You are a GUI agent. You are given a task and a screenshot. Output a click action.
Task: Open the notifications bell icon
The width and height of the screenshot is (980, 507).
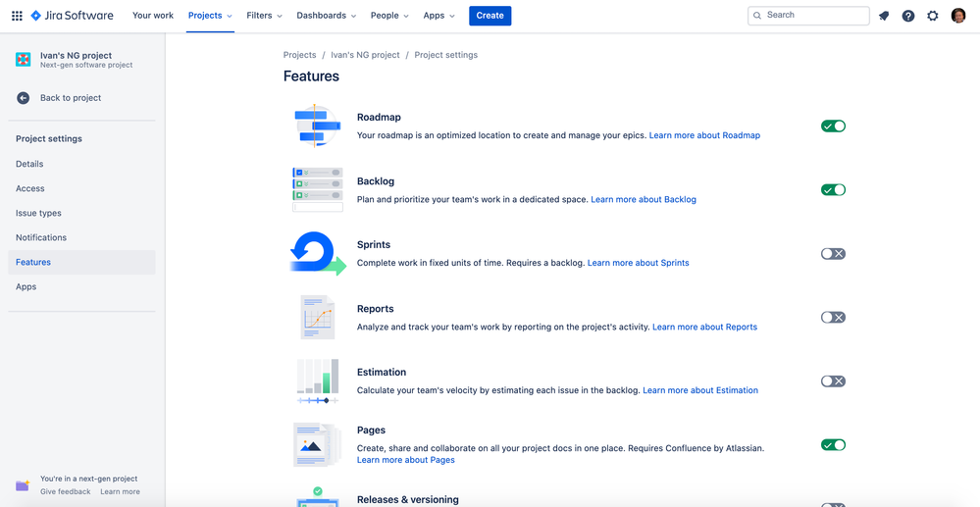tap(884, 16)
